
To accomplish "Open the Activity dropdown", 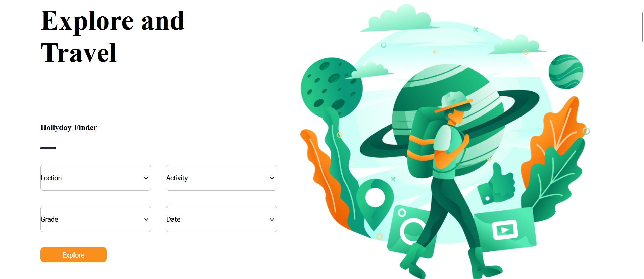I will click(221, 178).
